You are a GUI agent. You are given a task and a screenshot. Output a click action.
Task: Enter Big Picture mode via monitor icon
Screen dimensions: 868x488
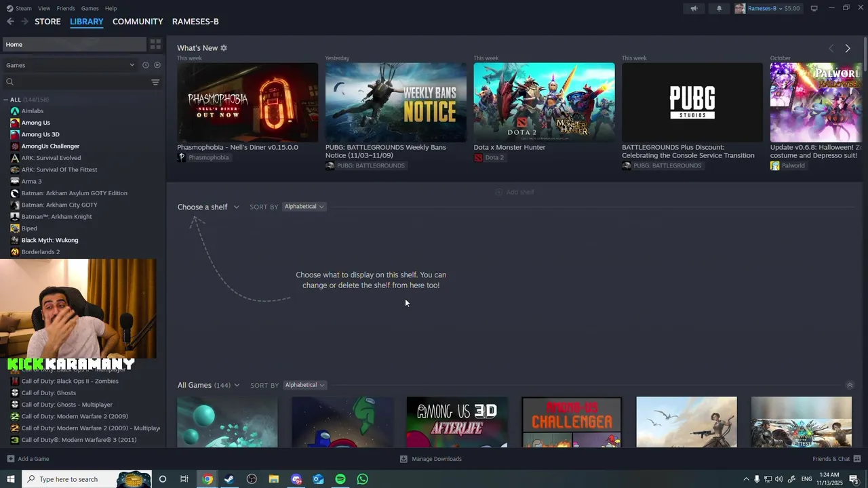(814, 8)
